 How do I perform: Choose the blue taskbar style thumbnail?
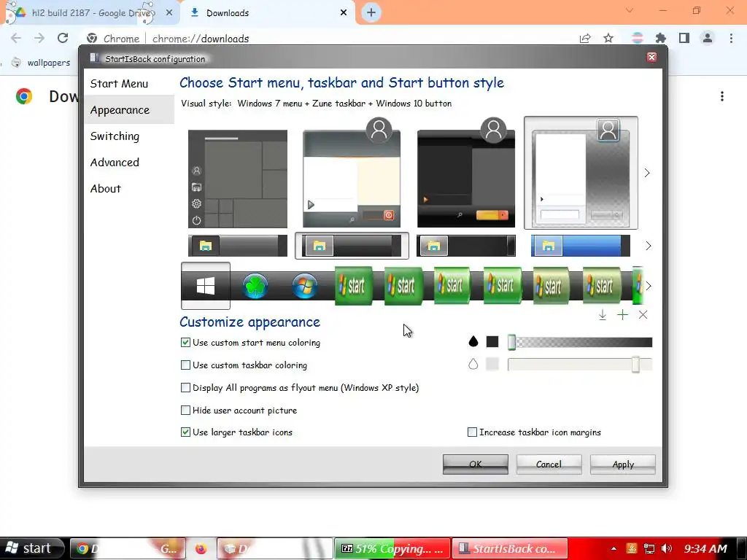580,246
